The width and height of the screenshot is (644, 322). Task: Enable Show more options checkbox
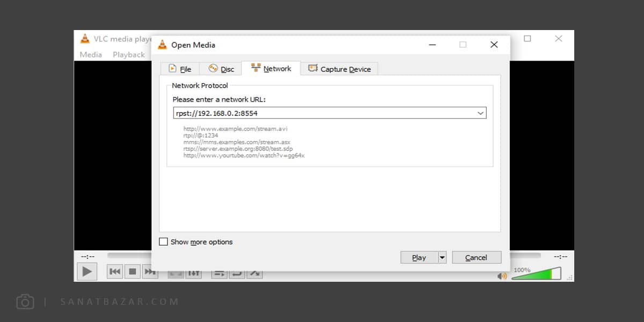coord(164,241)
